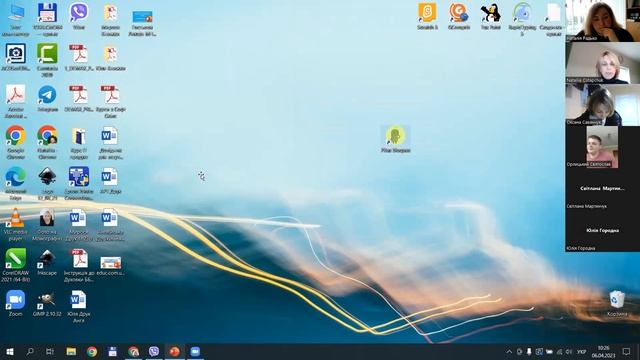Viewport: 640px width, 360px height.
Task: Launch Zoom from the desktop shortcut
Action: pos(16,303)
